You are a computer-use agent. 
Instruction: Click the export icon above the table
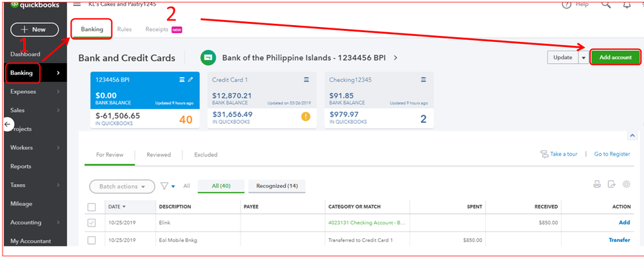(612, 184)
